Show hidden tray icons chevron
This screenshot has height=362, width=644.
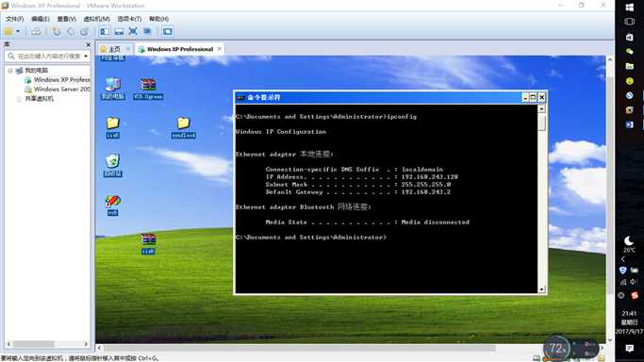623,259
